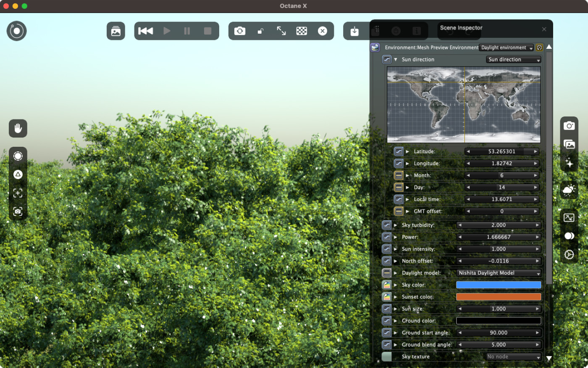The image size is (588, 368).
Task: Click the yellow icon beside Daylight environment dropdown
Action: pyautogui.click(x=540, y=48)
